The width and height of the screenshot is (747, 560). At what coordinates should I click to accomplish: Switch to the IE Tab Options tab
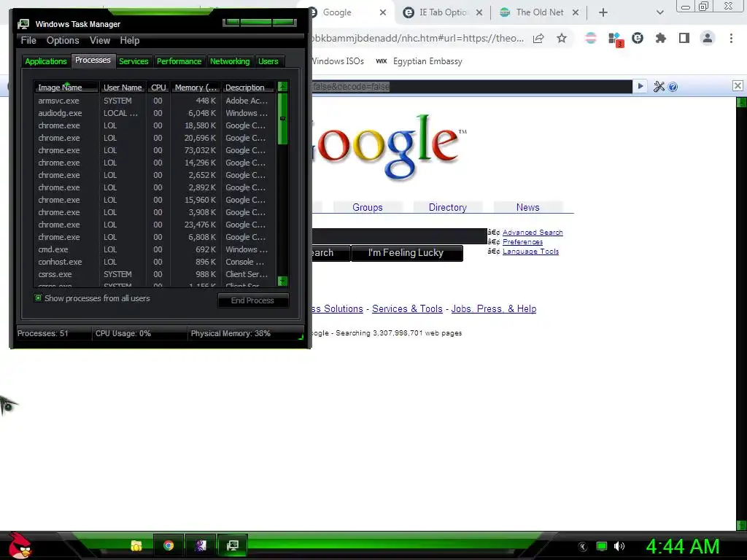tap(443, 13)
